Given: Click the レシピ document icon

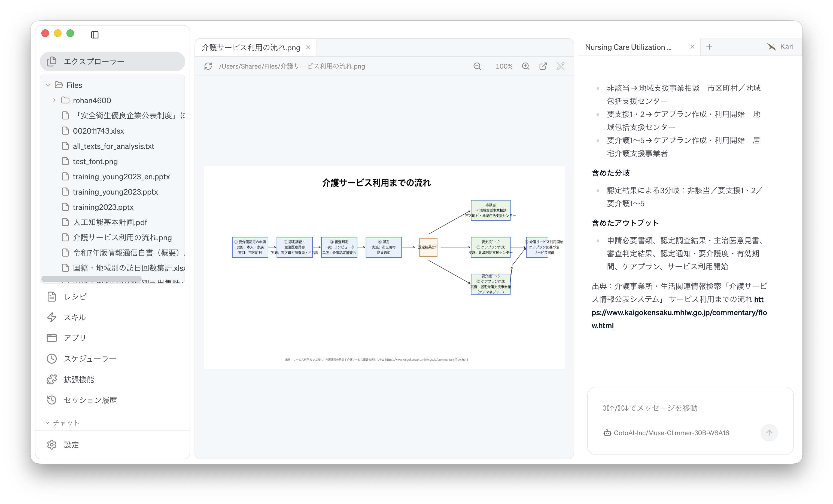Looking at the screenshot, I should [x=52, y=296].
